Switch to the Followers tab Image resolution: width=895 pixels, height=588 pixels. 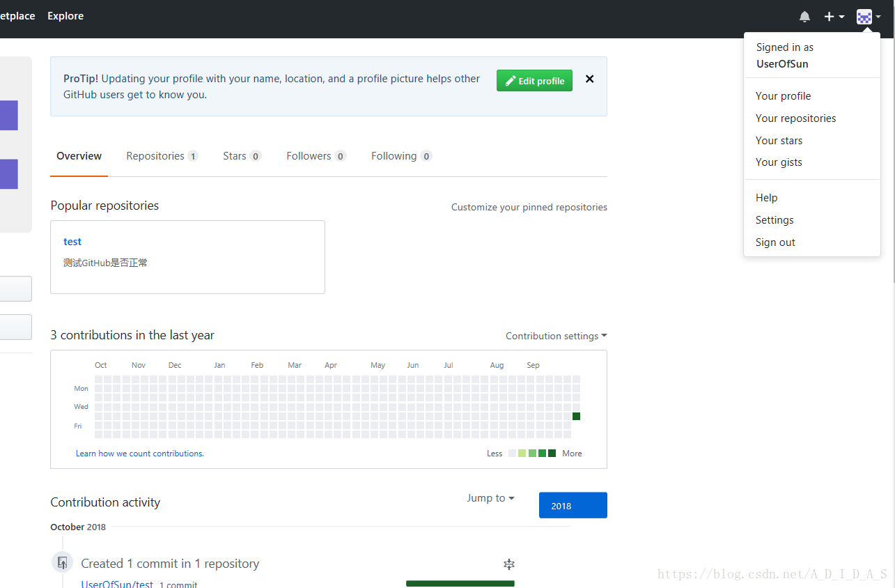[x=316, y=156]
